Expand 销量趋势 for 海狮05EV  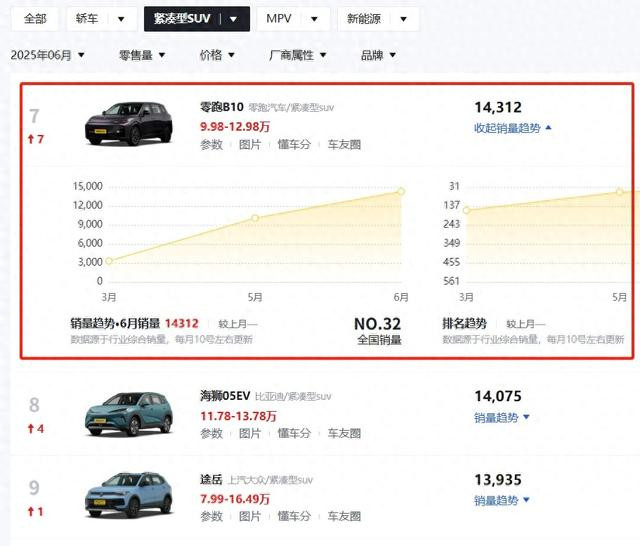[x=502, y=417]
